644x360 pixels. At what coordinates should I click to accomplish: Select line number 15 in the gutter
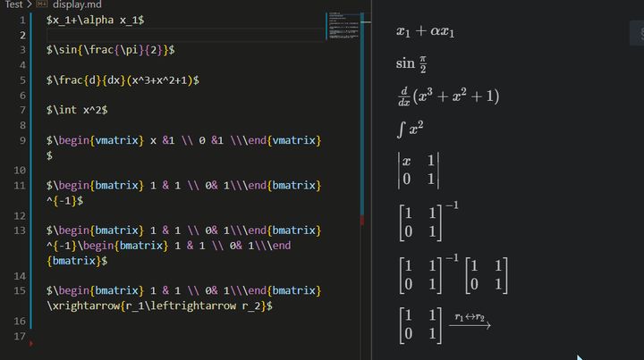pyautogui.click(x=20, y=290)
